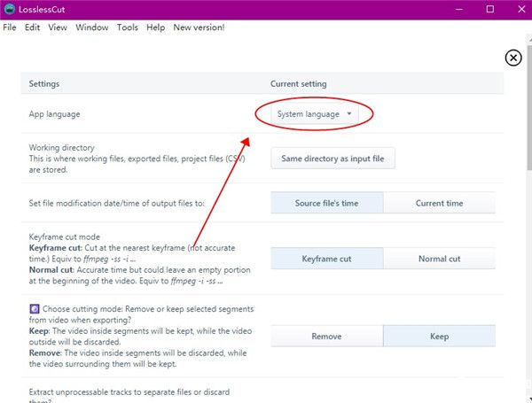Open the Tools menu
This screenshot has height=403, width=532.
(x=128, y=27)
